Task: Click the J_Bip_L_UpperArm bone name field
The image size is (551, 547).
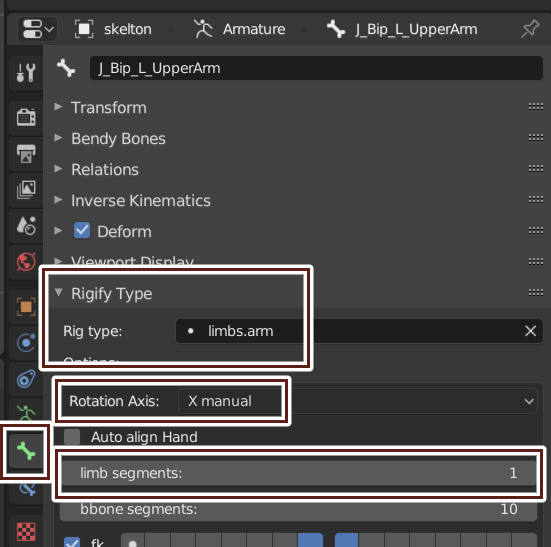Action: click(316, 68)
